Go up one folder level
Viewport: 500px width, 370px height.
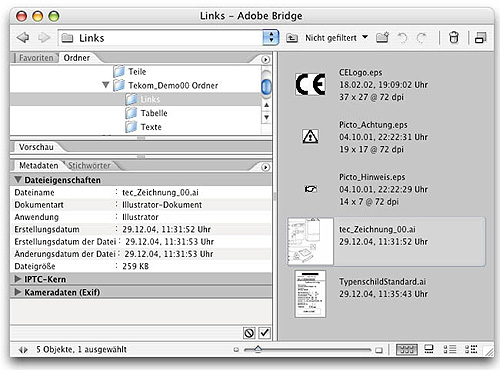pos(292,38)
